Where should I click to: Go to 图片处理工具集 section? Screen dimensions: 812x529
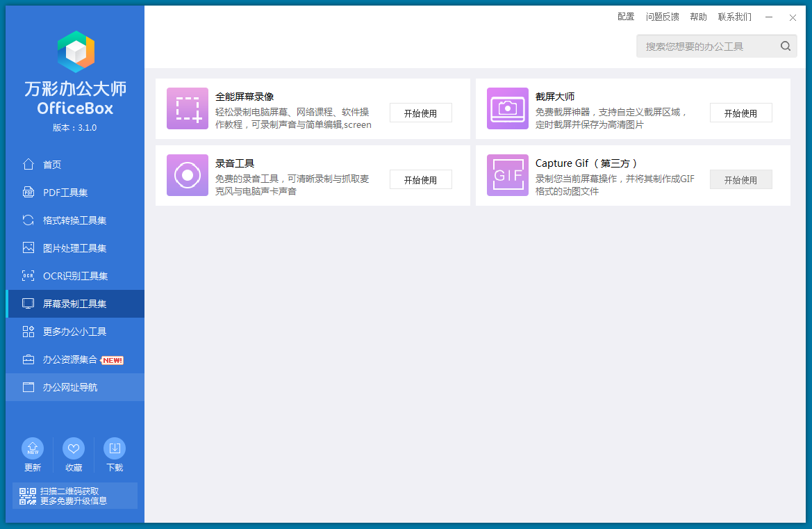(74, 248)
